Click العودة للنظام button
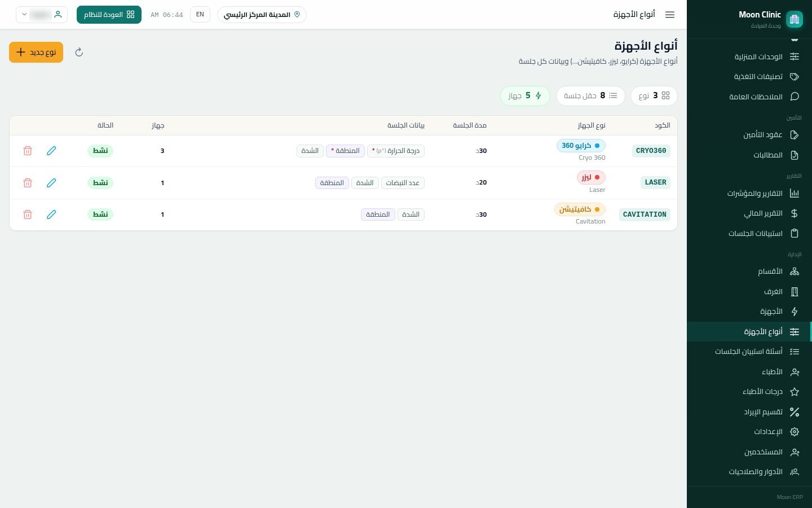The height and width of the screenshot is (508, 812). [109, 15]
